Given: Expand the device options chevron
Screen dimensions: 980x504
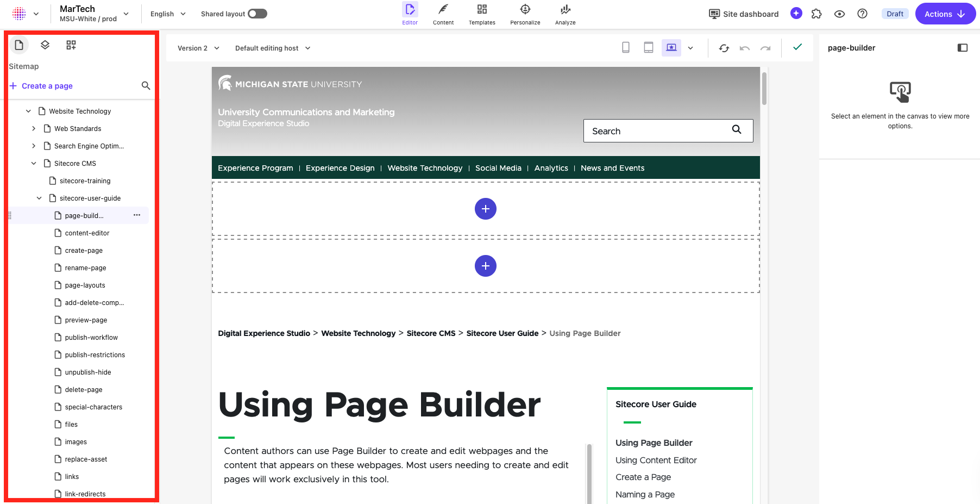Looking at the screenshot, I should [x=690, y=48].
